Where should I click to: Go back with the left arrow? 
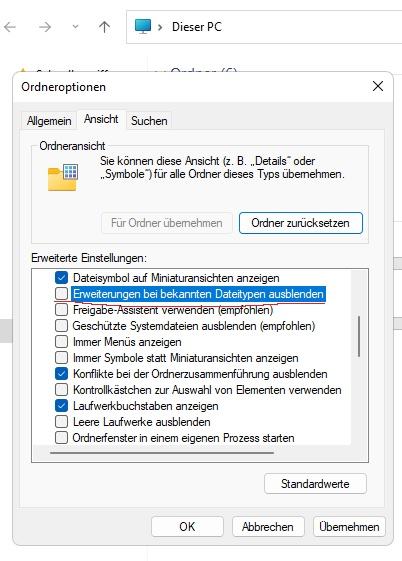[10, 27]
